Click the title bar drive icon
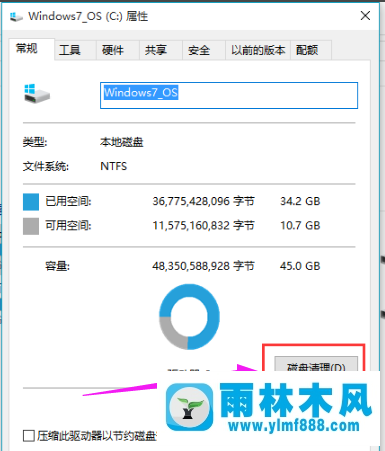Viewport: 385px width, 451px height. [16, 16]
